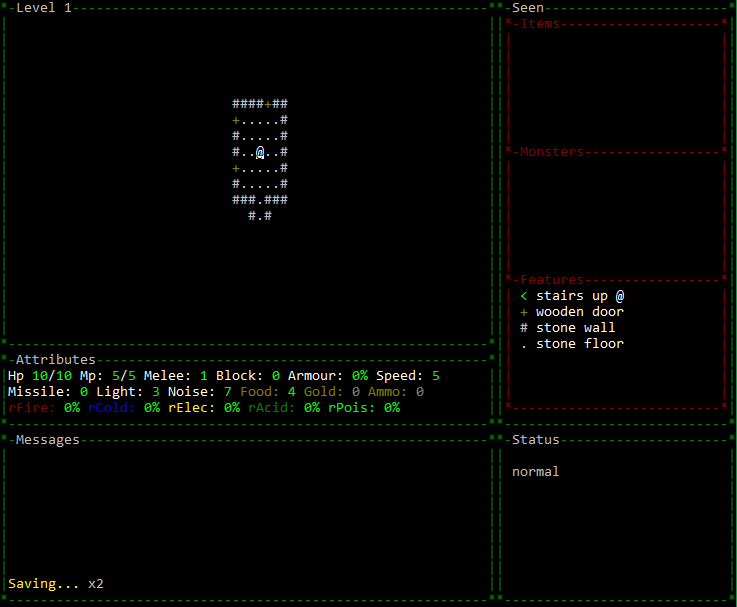737x607 pixels.
Task: Click the Mp value 5/5
Action: 124,376
